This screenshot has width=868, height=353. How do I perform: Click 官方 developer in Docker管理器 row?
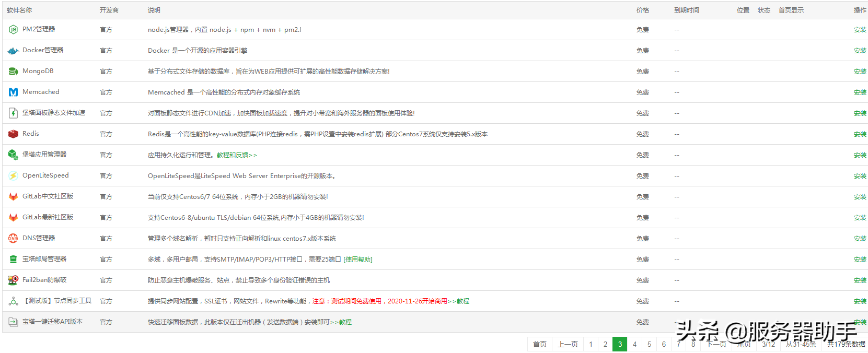coord(106,51)
